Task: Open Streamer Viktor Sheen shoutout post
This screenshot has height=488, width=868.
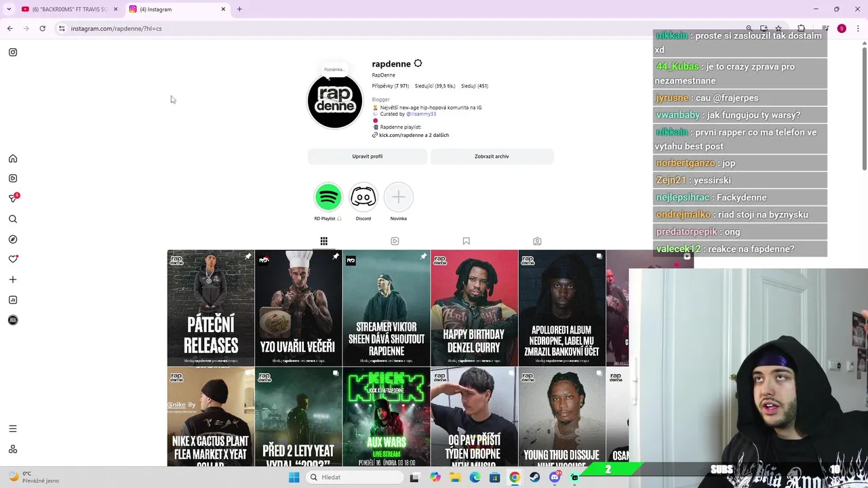Action: click(387, 308)
